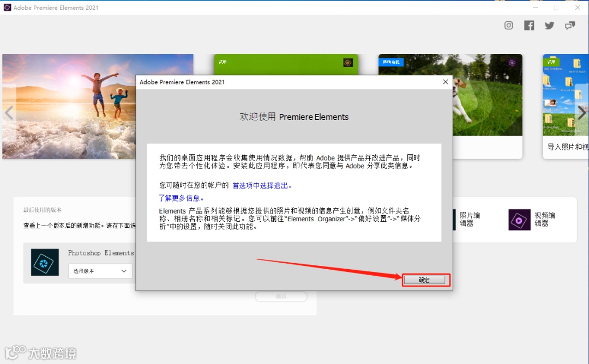Expand the 选择版本 dropdown
This screenshot has width=589, height=364.
pos(100,271)
